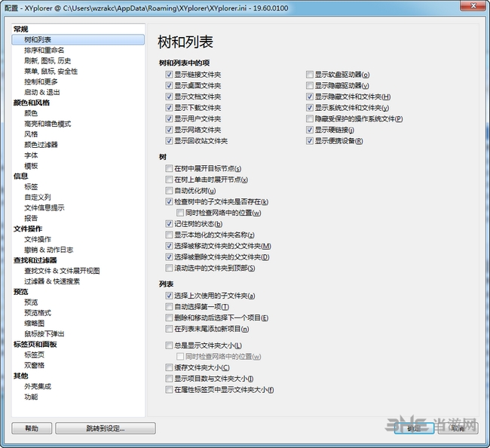Open 撤销 & 动作日志 page
Image resolution: width=490 pixels, height=448 pixels.
(48, 250)
